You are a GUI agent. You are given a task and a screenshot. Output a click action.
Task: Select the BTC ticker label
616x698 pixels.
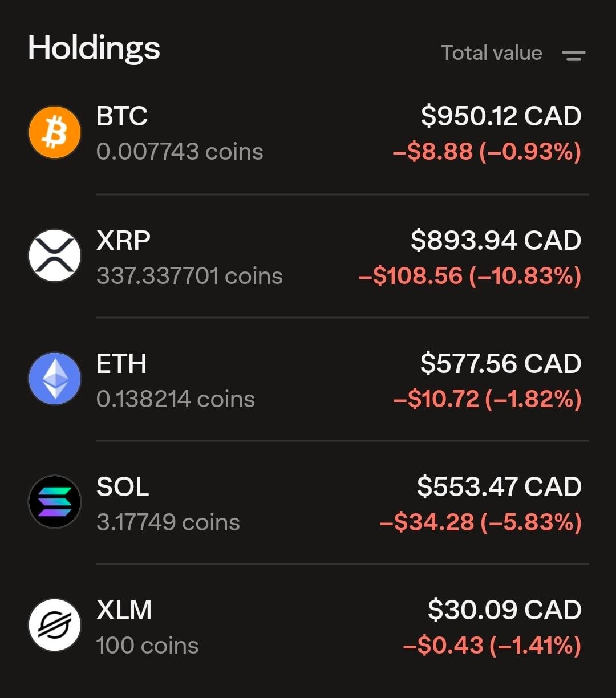click(x=122, y=116)
